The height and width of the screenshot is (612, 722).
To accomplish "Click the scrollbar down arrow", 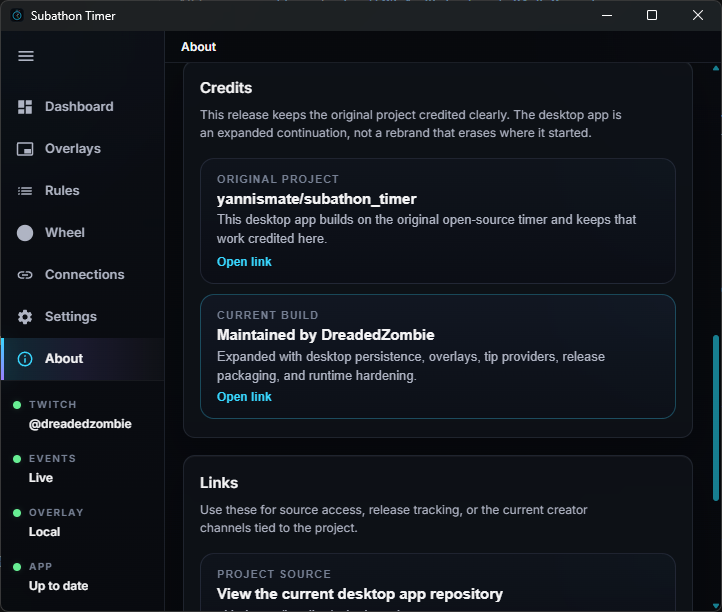I will (x=716, y=606).
